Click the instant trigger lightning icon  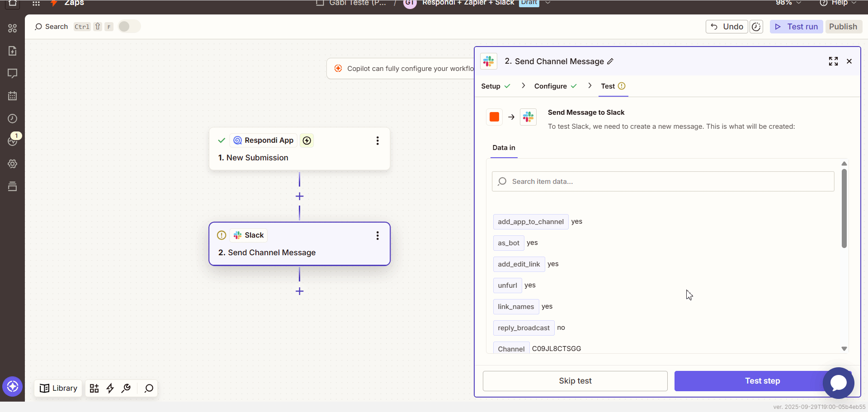click(307, 140)
